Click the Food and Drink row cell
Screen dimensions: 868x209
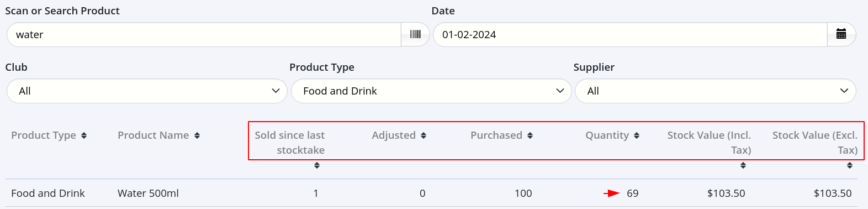[48, 194]
